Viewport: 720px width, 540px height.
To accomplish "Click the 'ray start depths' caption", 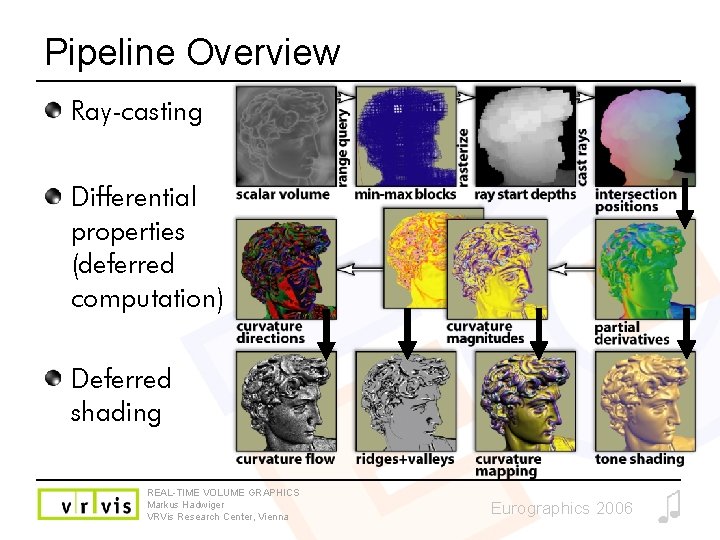I will click(x=525, y=195).
